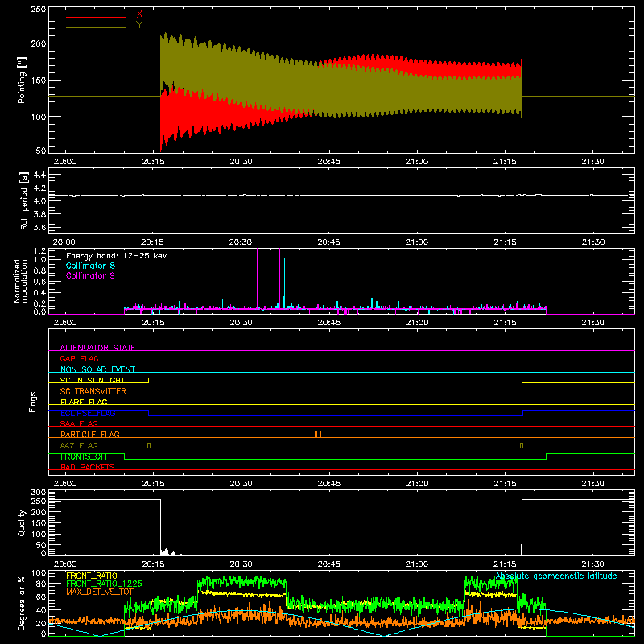Viewport: 644px width, 644px height.
Task: Click the Quality axis title
Action: coord(22,522)
